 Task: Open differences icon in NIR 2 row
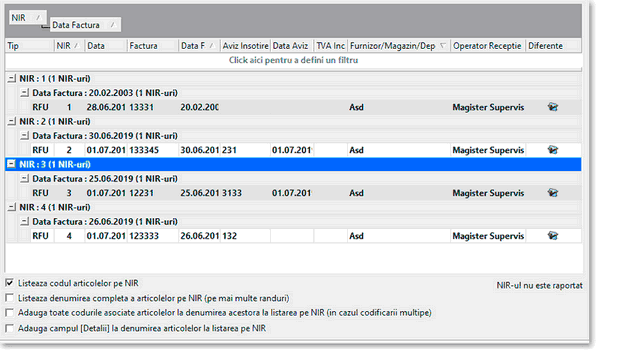pos(553,150)
